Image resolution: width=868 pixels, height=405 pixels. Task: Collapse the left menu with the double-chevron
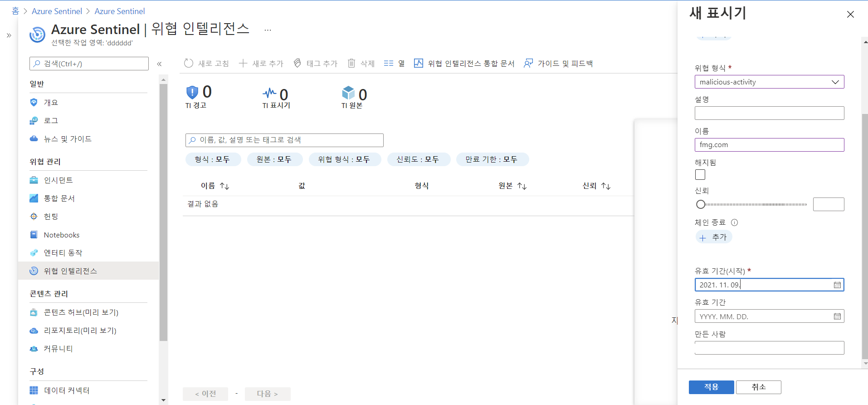(160, 64)
